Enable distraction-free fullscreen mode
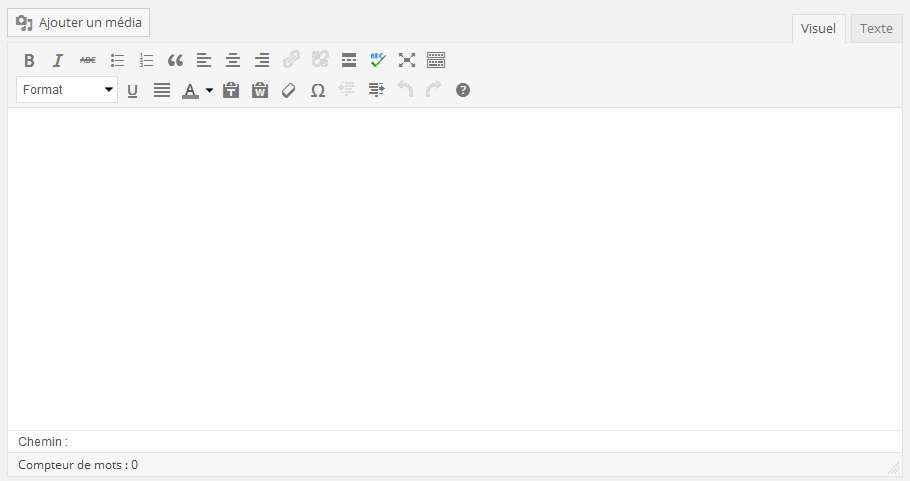This screenshot has height=481, width=910. tap(407, 60)
